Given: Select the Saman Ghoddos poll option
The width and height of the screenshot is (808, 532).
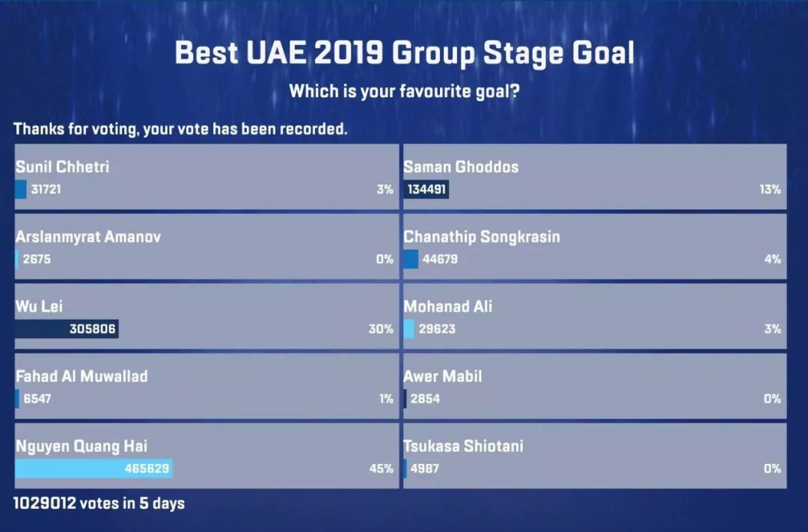Looking at the screenshot, I should 595,177.
